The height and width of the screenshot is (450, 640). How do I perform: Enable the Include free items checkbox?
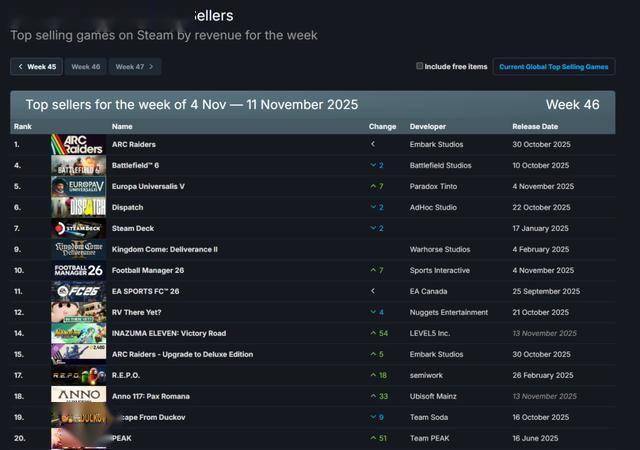click(420, 66)
